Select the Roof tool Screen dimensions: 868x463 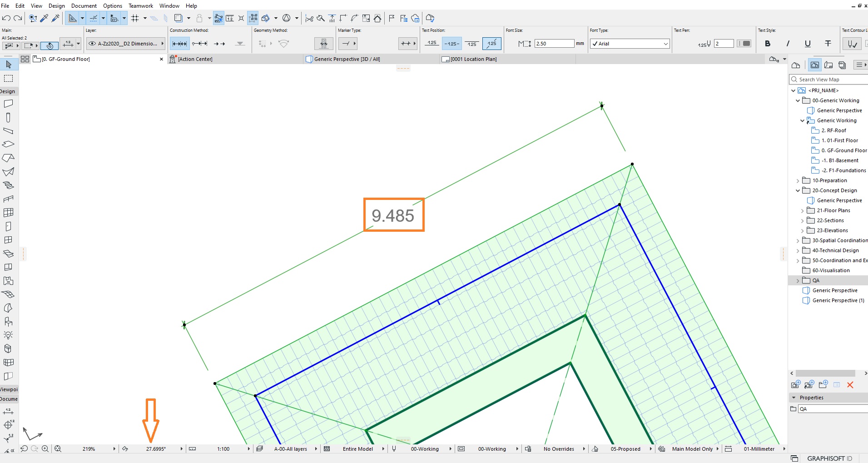[x=8, y=158]
